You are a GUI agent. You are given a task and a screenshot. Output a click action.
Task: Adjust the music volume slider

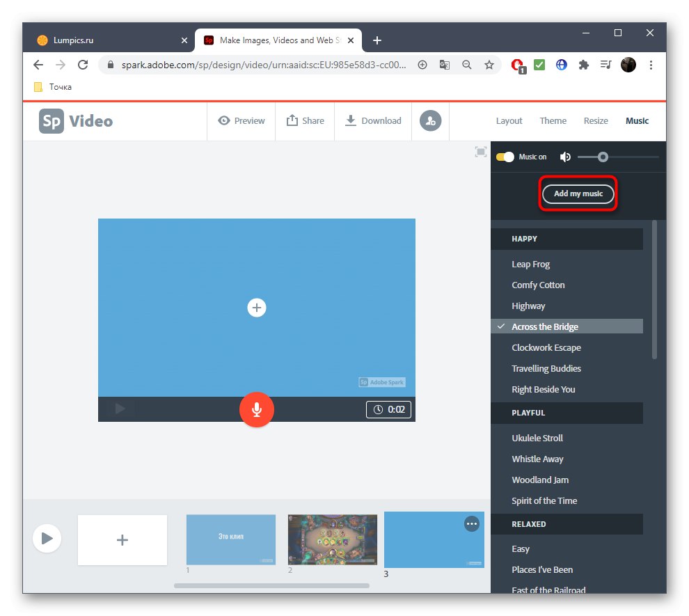pyautogui.click(x=603, y=157)
